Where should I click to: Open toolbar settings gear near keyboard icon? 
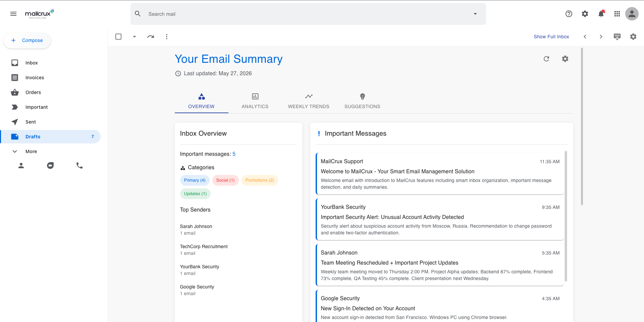[x=633, y=37]
